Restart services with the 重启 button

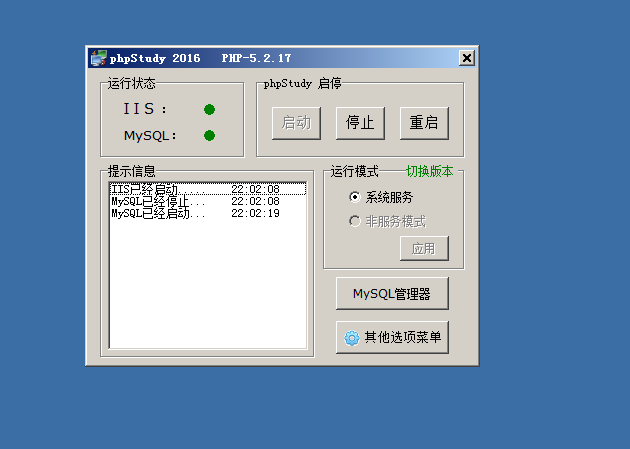(x=424, y=123)
